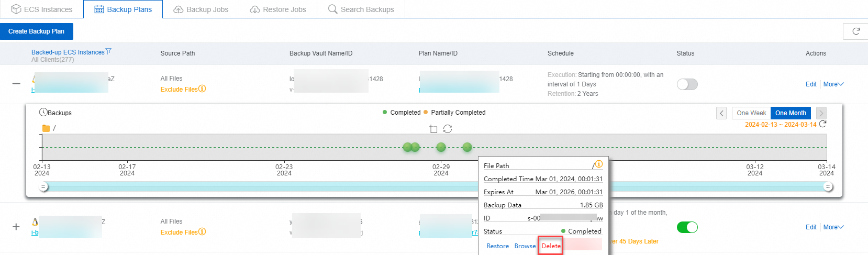Click the previous period arrow in timeline
This screenshot has width=868, height=255.
[x=721, y=113]
